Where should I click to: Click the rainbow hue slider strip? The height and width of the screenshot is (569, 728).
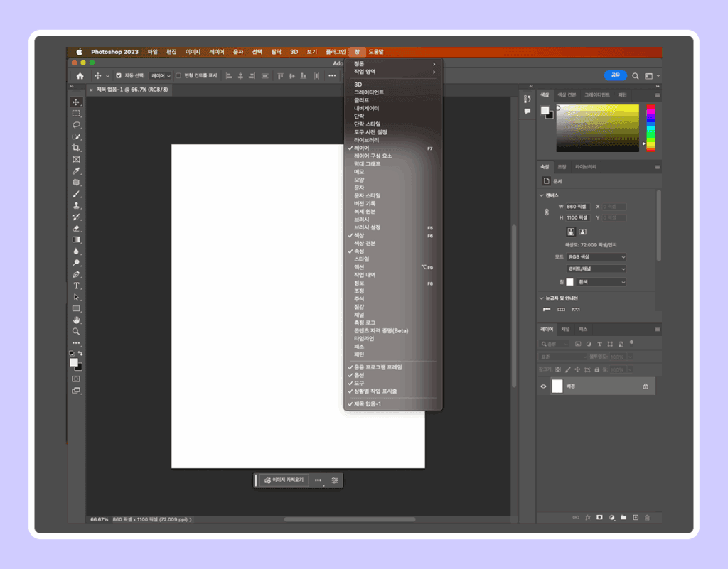point(651,128)
